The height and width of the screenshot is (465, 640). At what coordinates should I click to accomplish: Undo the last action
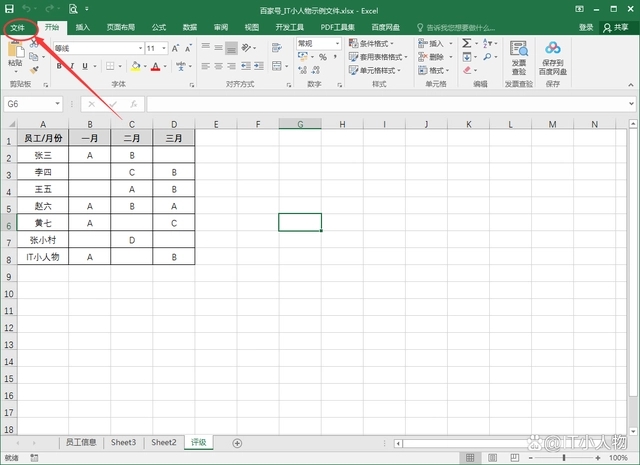coord(26,9)
